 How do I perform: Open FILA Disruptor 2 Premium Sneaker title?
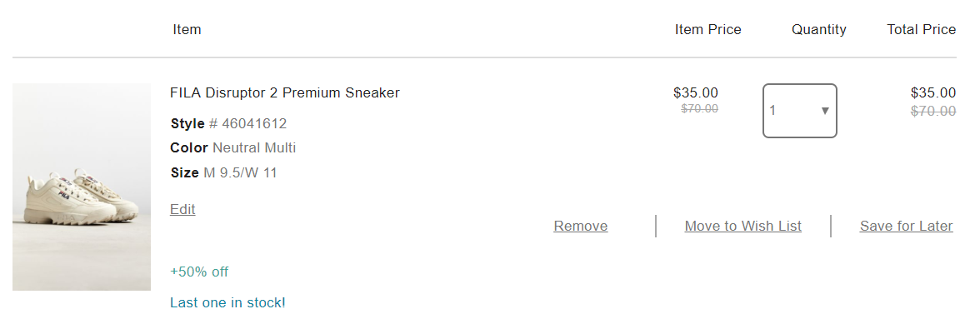pyautogui.click(x=284, y=93)
